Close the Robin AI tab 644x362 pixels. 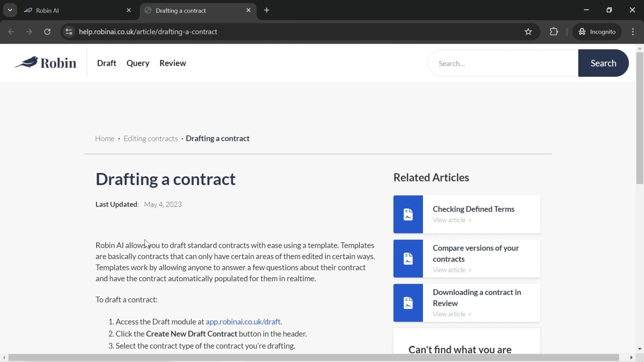point(129,10)
